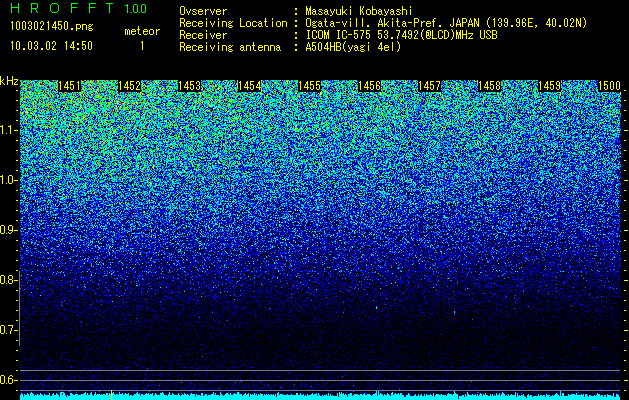Click the 0.8 frequency axis label

[x=7, y=280]
